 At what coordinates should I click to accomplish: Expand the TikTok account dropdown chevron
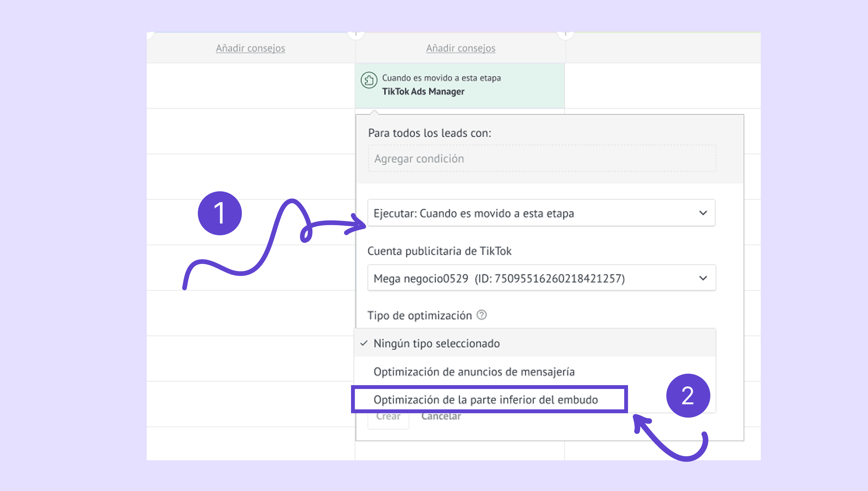coord(703,278)
